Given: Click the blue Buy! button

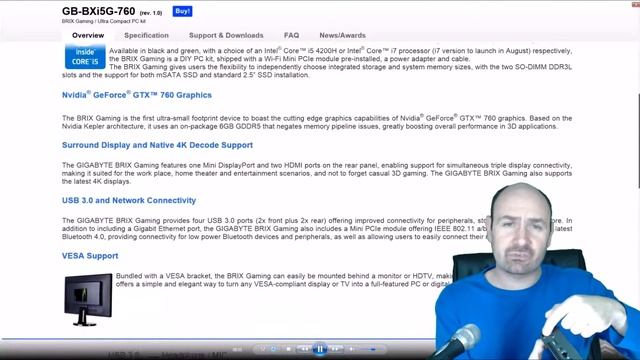Looking at the screenshot, I should (x=182, y=11).
